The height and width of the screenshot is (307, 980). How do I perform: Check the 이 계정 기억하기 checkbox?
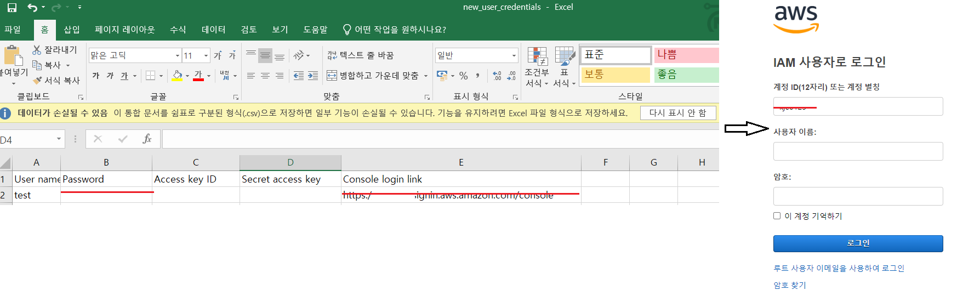coord(777,216)
